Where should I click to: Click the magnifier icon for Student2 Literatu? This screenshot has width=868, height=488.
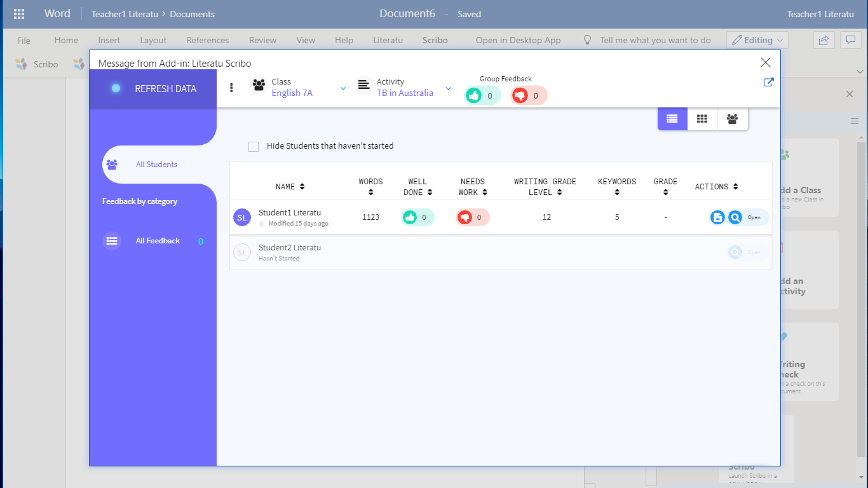(735, 252)
